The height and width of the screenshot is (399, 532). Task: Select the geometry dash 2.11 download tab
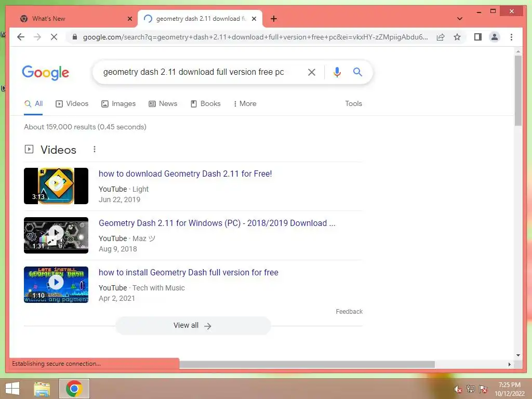point(200,19)
